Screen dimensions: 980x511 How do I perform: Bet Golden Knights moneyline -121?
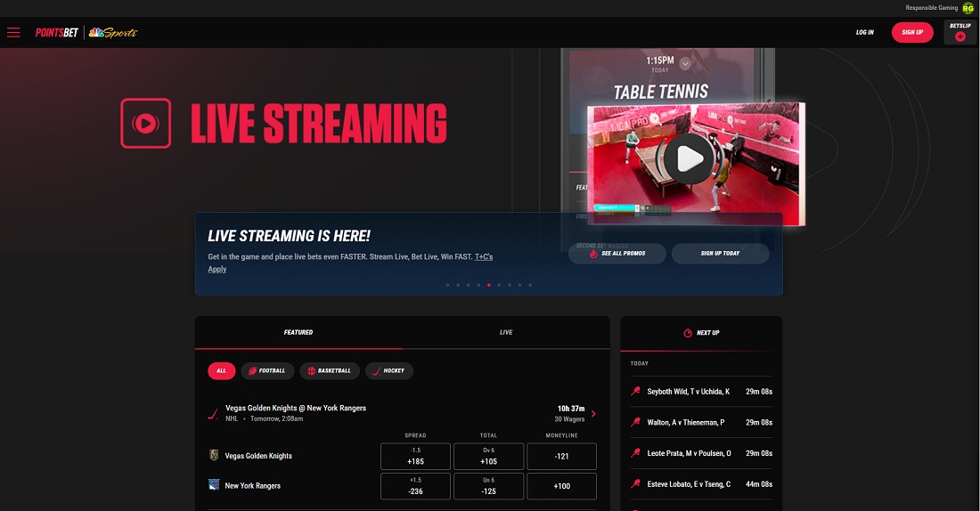(562, 456)
